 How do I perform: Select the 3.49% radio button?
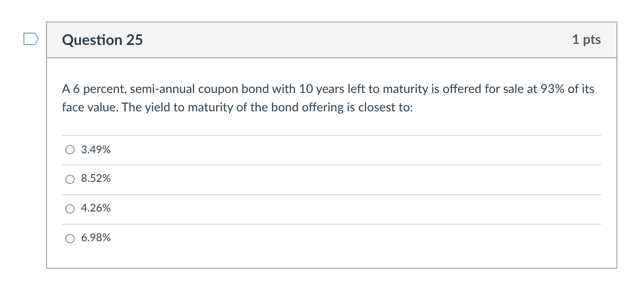point(70,150)
